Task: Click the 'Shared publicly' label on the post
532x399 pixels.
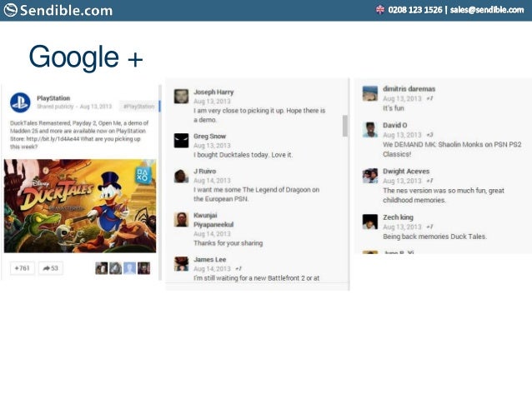Action: tap(55, 107)
